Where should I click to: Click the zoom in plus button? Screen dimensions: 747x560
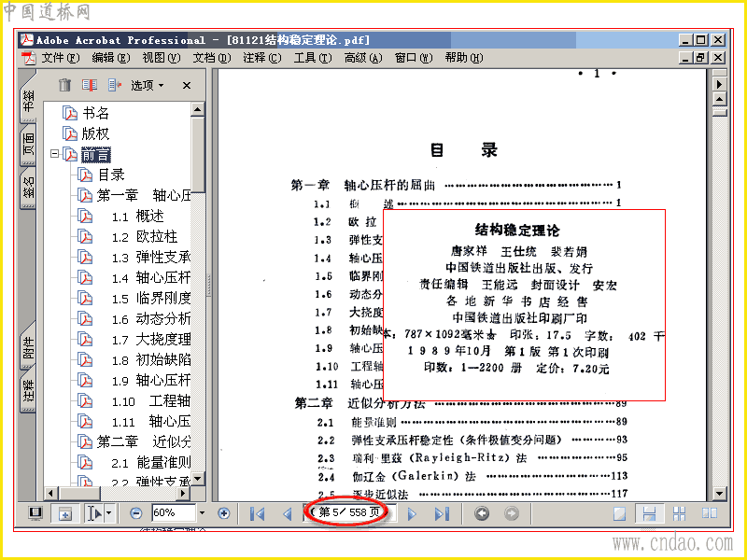tap(223, 513)
